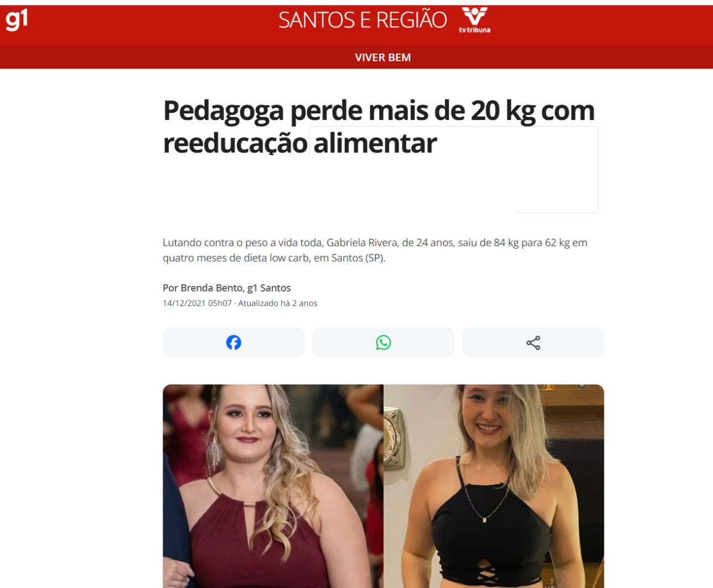
Task: Open the TV Tribuna logo link
Action: coord(474,20)
